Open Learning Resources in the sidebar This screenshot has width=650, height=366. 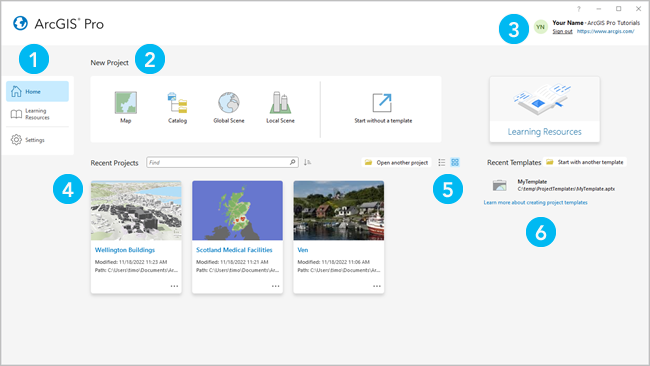click(37, 114)
